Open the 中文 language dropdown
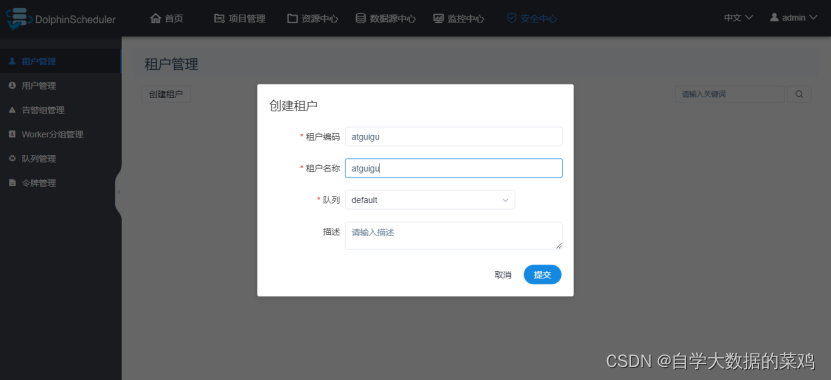Screen dimensions: 831x380 click(738, 17)
